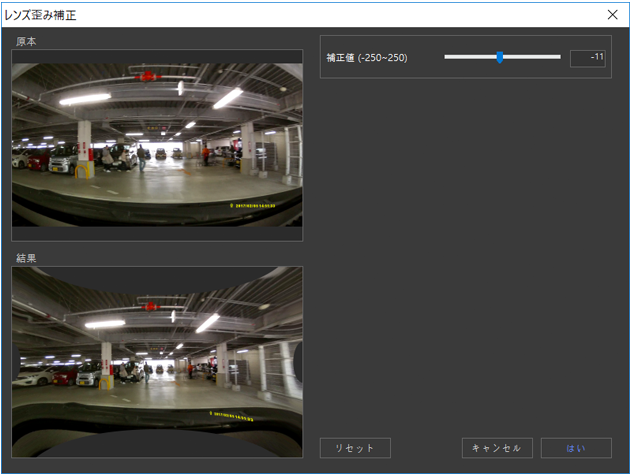The height and width of the screenshot is (476, 631).
Task: Click the 原本 original preview image
Action: point(157,144)
